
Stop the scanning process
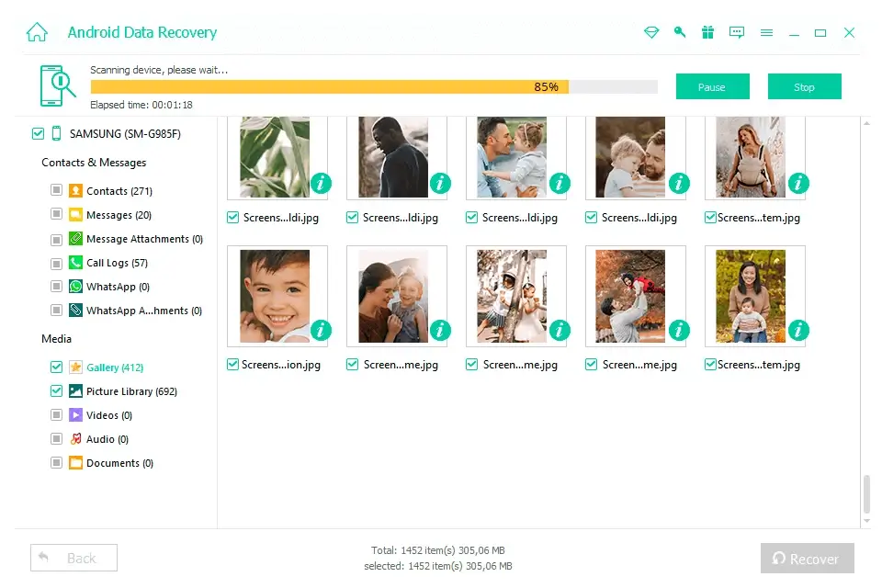[805, 86]
